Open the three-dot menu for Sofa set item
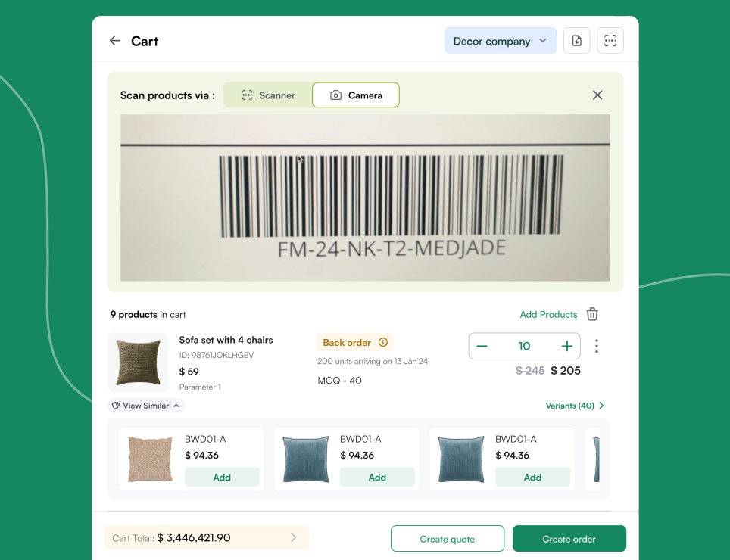Image resolution: width=730 pixels, height=560 pixels. (596, 345)
